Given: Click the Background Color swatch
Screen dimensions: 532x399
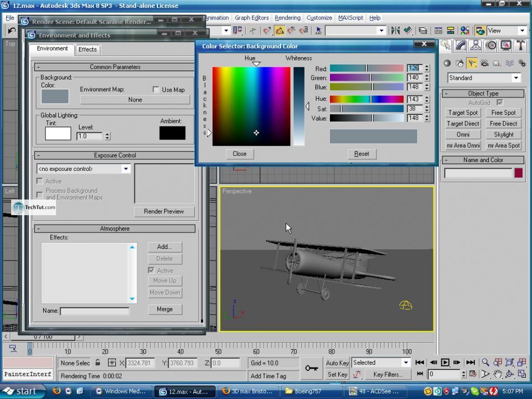Looking at the screenshot, I should [x=55, y=96].
